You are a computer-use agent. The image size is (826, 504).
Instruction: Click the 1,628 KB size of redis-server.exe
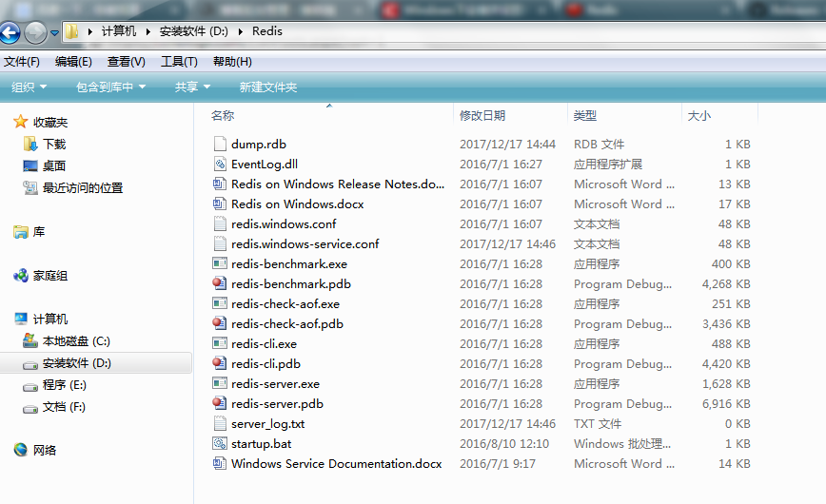point(726,384)
